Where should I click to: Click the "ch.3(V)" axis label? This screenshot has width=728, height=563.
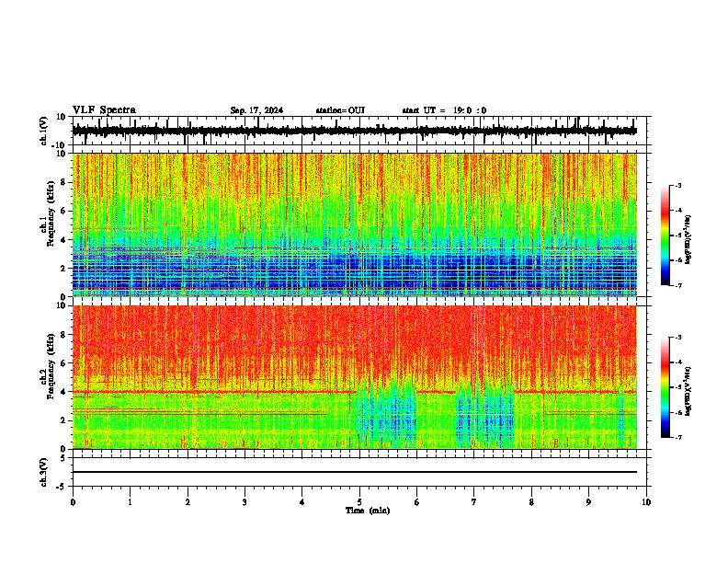(x=44, y=472)
